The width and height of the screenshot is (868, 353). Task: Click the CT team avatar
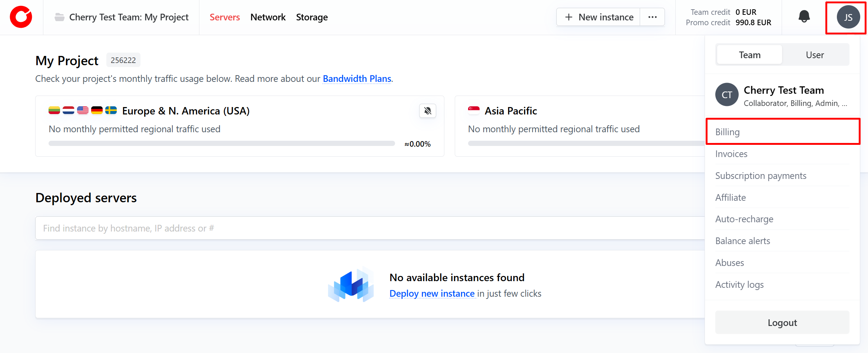[x=726, y=95]
